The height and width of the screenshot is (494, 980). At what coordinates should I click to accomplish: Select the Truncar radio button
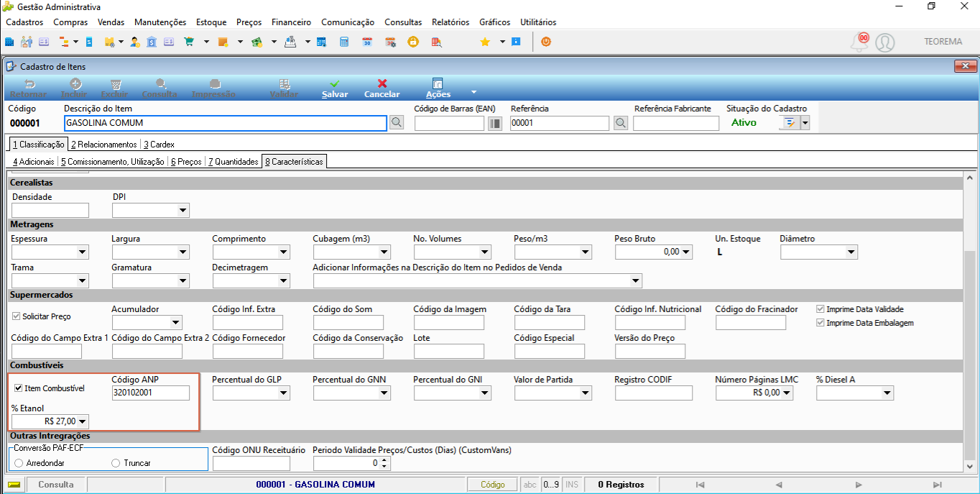click(116, 463)
